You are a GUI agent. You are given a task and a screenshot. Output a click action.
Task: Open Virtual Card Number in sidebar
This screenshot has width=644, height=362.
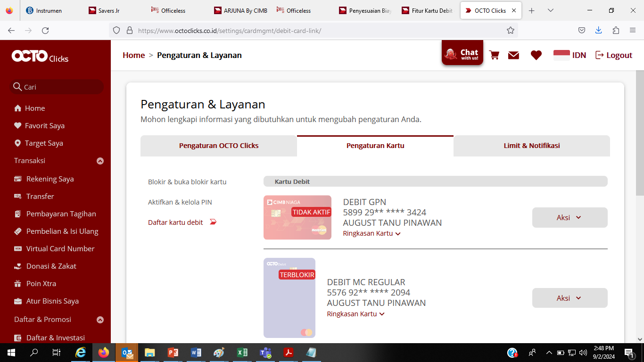click(60, 248)
